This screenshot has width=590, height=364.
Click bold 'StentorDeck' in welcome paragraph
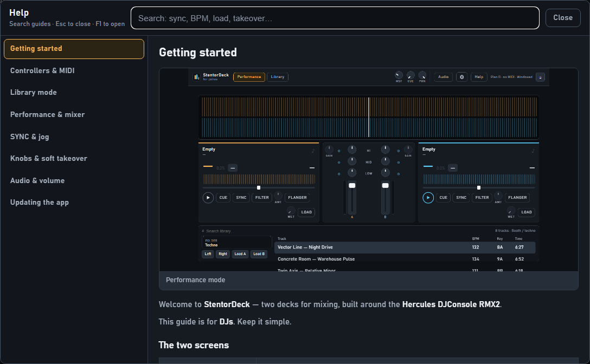(227, 304)
